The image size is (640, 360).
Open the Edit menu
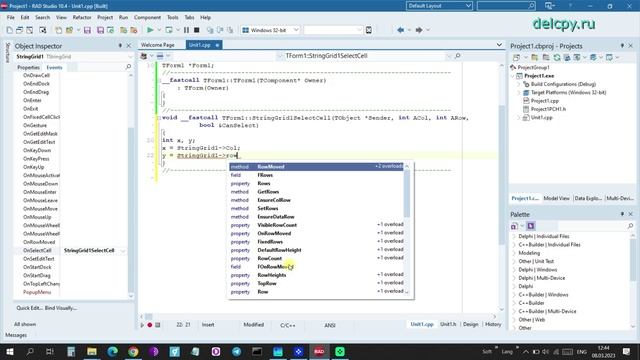click(x=25, y=18)
